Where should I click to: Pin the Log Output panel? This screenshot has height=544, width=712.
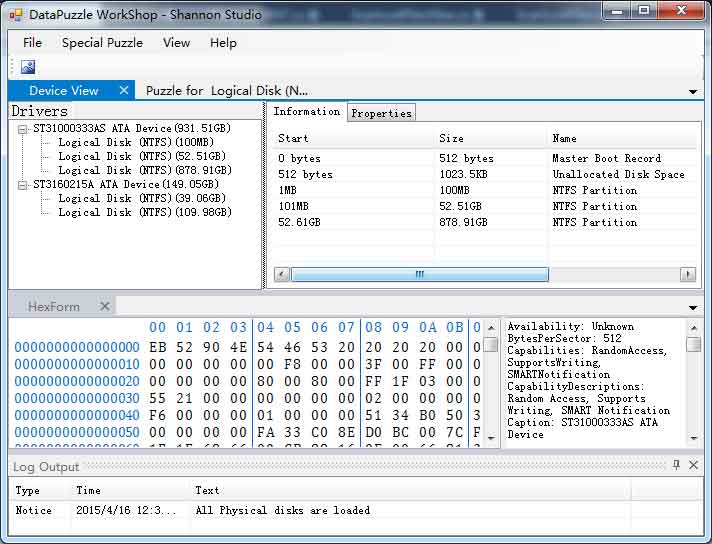(676, 466)
